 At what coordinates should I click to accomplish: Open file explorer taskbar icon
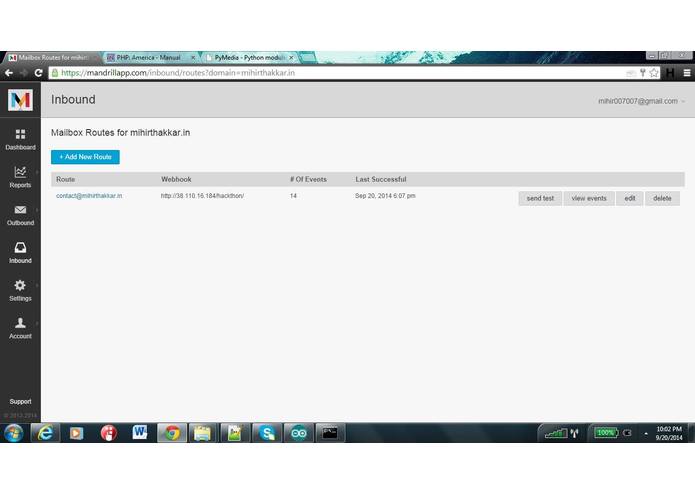click(203, 433)
